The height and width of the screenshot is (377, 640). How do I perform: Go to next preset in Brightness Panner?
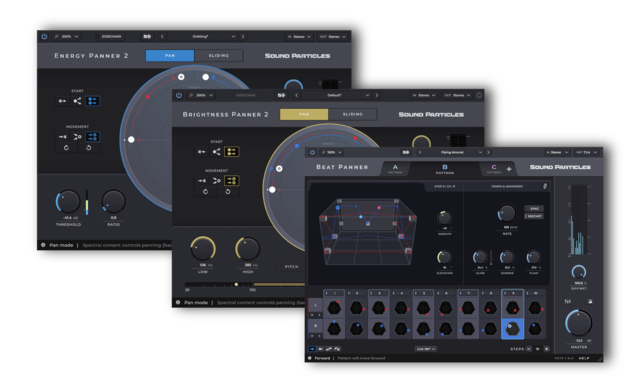pyautogui.click(x=376, y=95)
